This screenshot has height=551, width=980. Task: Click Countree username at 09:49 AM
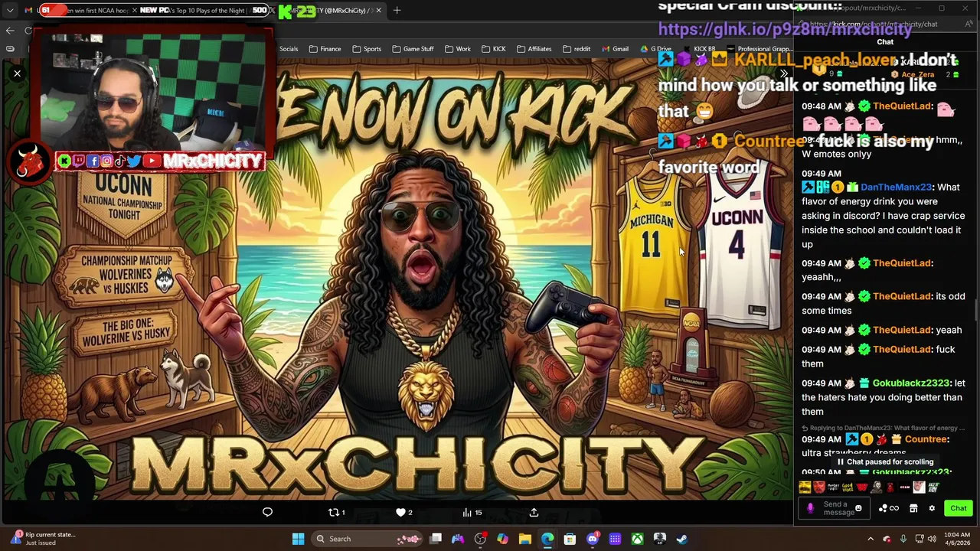point(926,439)
